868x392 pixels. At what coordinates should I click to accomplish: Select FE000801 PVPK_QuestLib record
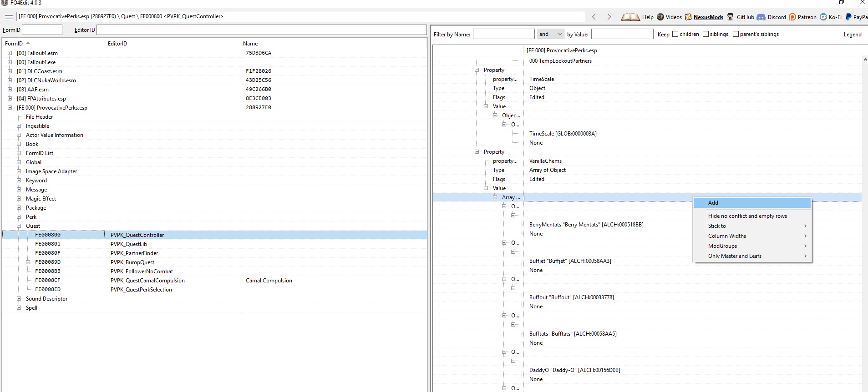(214, 244)
